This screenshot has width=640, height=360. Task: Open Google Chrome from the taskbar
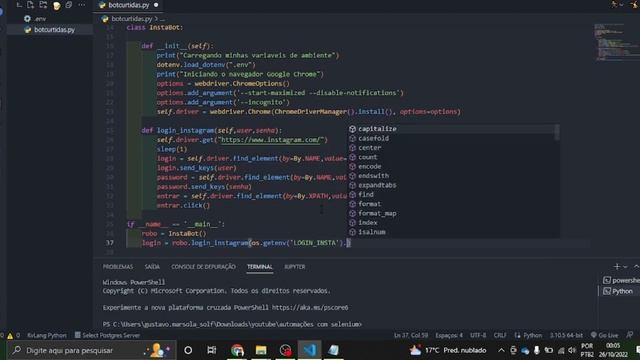click(x=237, y=350)
